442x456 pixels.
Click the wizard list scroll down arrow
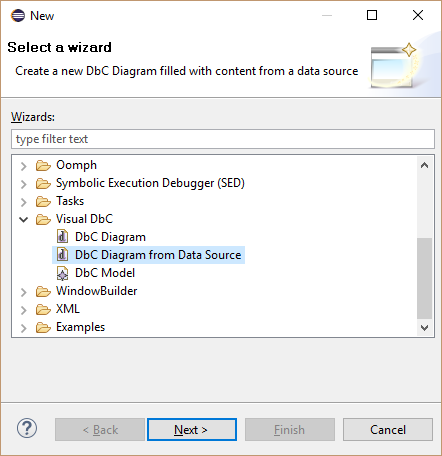point(424,328)
